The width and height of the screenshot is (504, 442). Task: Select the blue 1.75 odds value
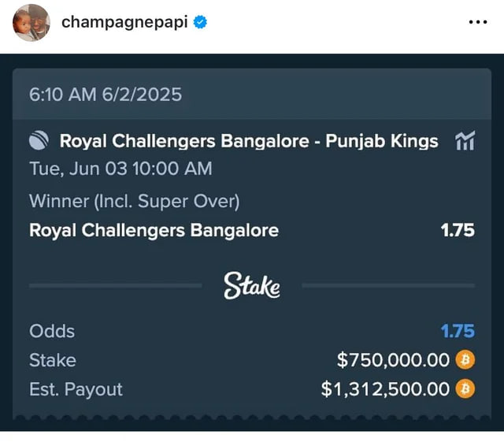tap(458, 332)
